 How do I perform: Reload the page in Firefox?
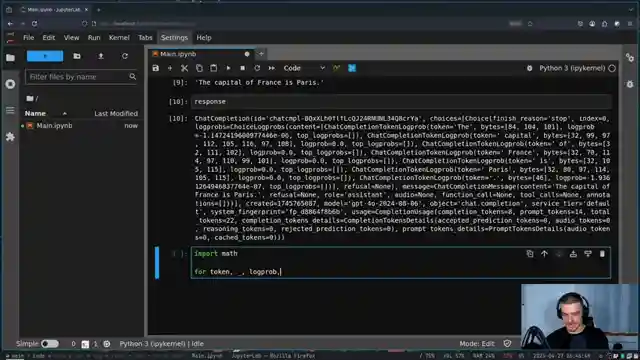click(x=35, y=24)
